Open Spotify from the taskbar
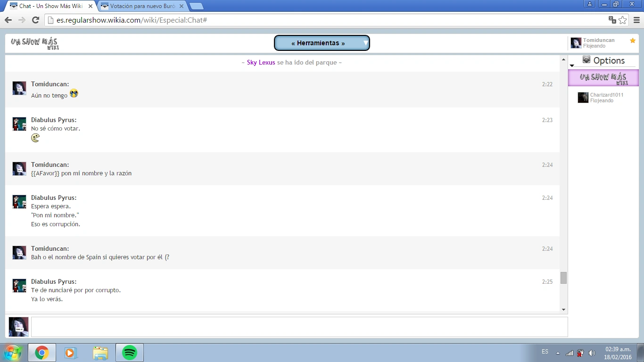 [x=130, y=353]
